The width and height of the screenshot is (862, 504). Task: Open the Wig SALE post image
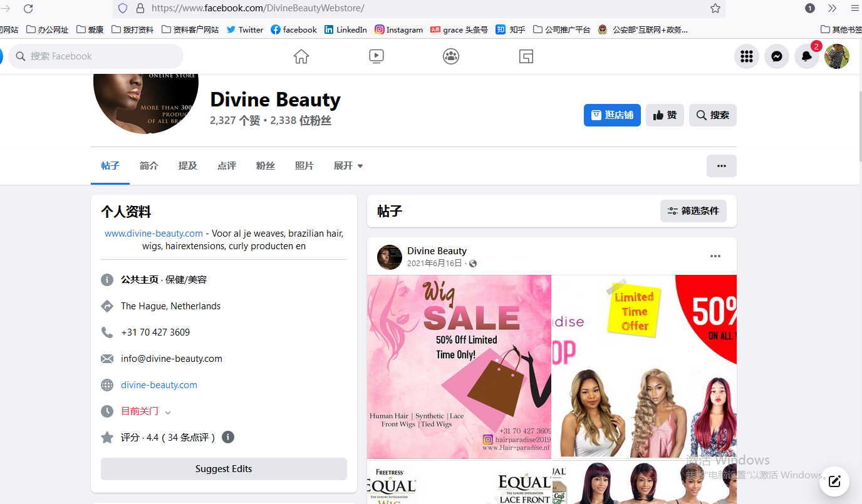point(459,367)
